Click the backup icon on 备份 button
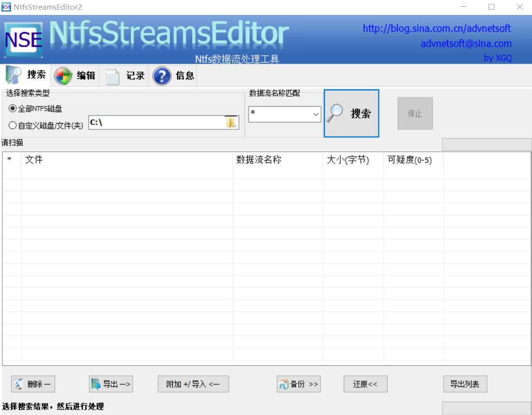 click(283, 385)
